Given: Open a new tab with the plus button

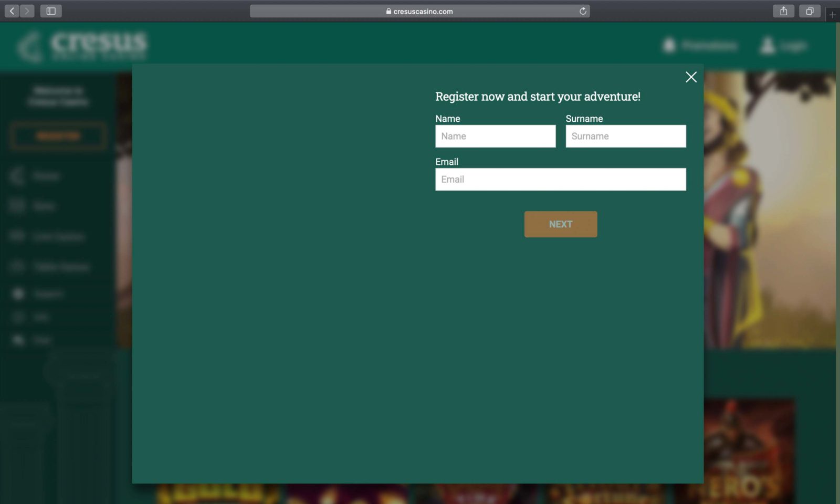Looking at the screenshot, I should point(833,14).
